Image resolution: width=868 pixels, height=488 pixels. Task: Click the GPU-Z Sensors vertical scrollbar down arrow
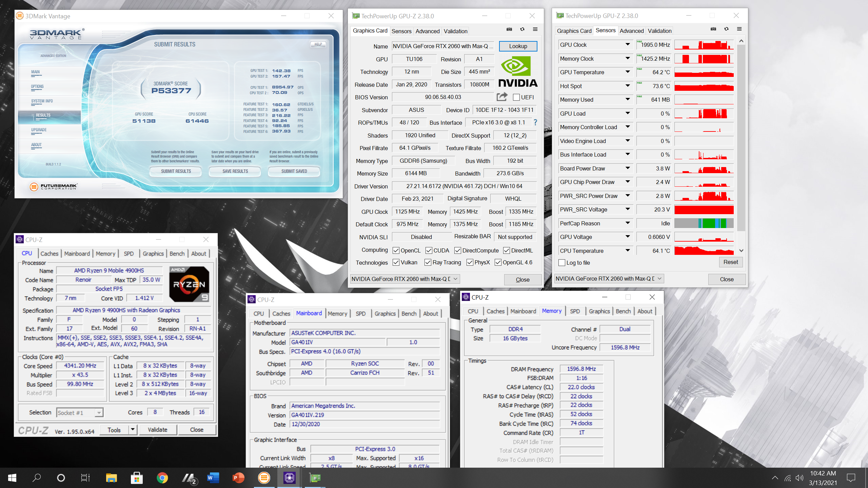[x=741, y=251]
